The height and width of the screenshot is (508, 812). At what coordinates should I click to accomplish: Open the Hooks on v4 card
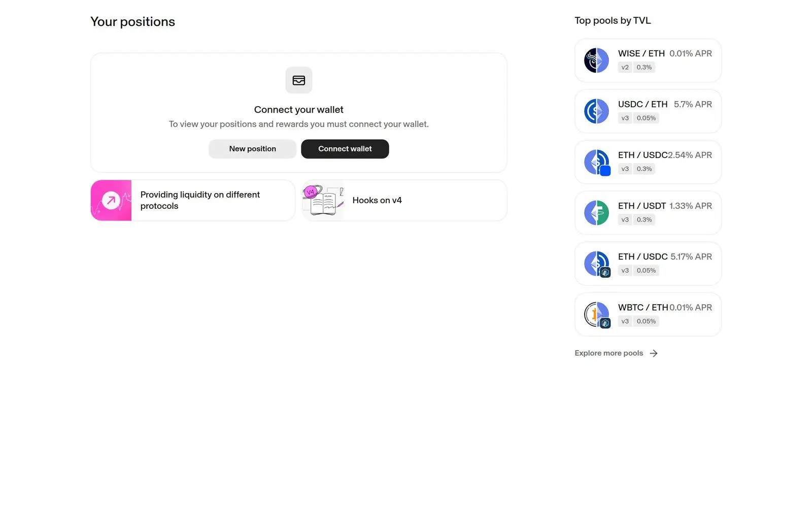tap(404, 200)
